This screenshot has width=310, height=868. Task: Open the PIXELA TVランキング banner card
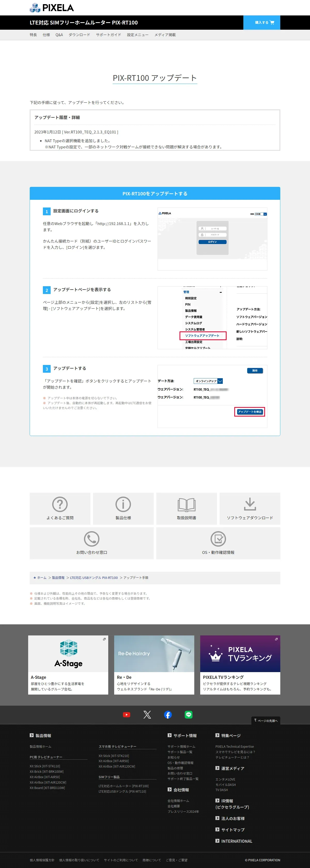240,665
